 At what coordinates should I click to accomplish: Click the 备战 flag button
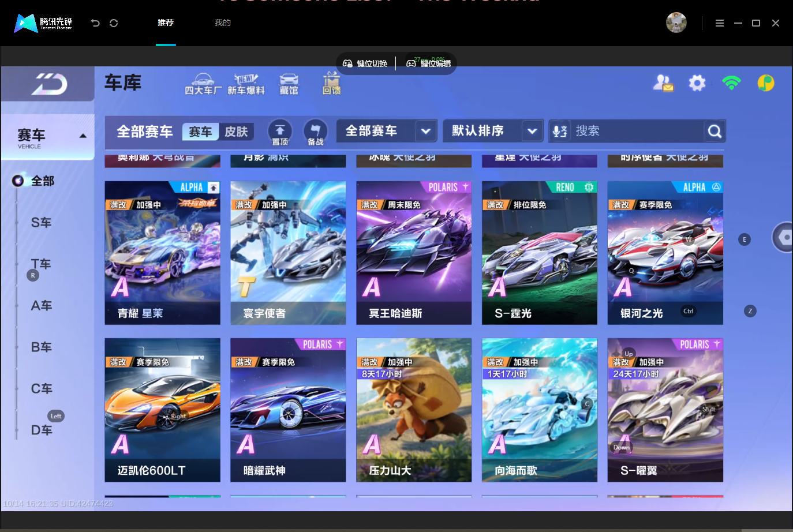[x=315, y=133]
